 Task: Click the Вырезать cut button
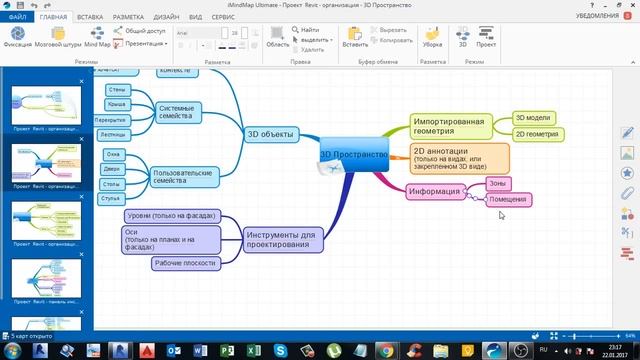pyautogui.click(x=389, y=30)
